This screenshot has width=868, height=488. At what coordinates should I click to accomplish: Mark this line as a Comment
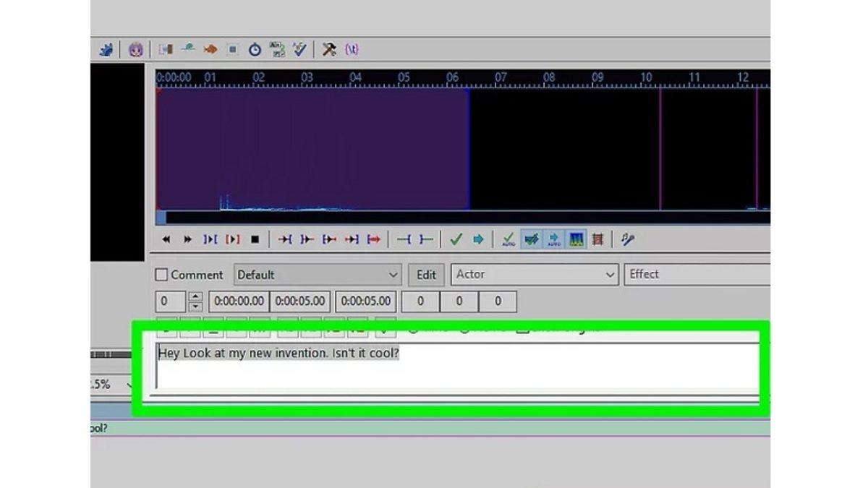pyautogui.click(x=162, y=275)
